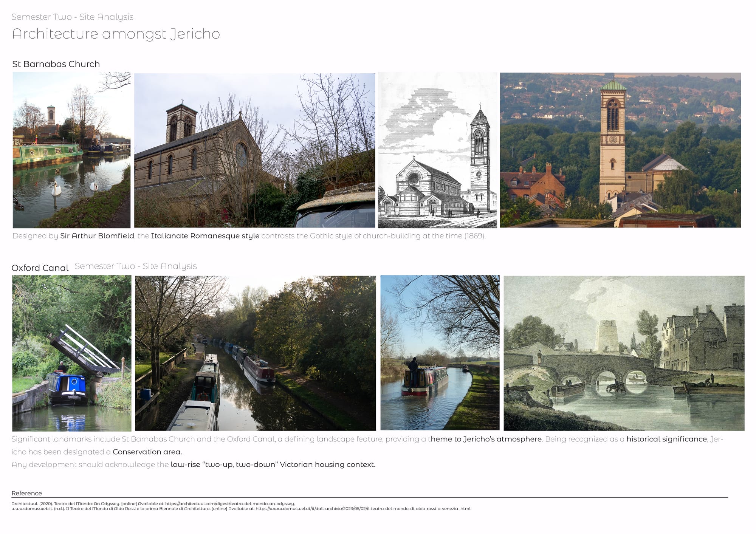Click the 'Conservation area' bold phrase
The width and height of the screenshot is (756, 534).
click(147, 452)
